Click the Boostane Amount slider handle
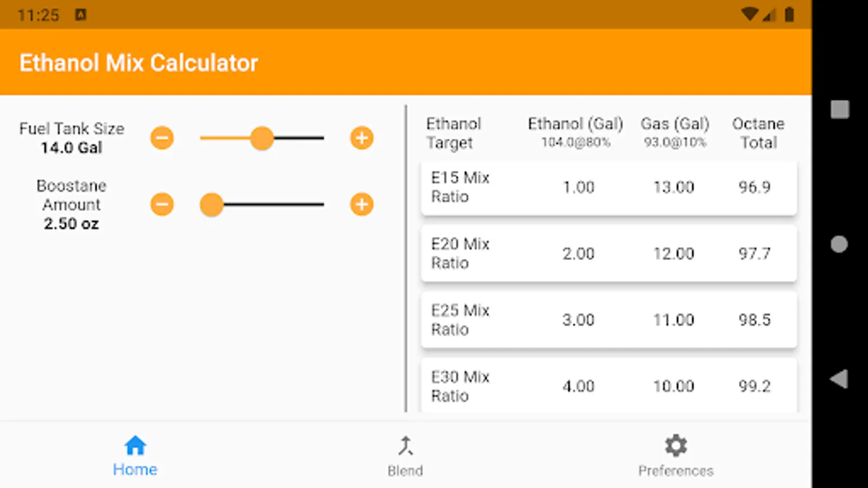Screen dimensions: 868x488 tap(212, 205)
